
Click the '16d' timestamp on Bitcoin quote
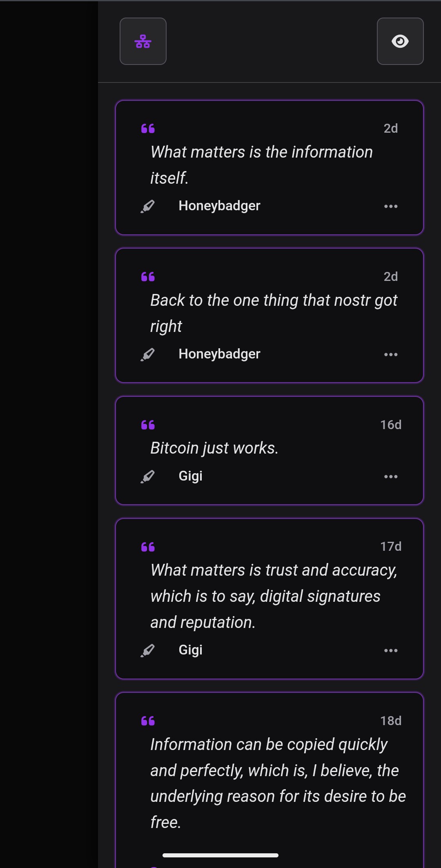coord(391,425)
